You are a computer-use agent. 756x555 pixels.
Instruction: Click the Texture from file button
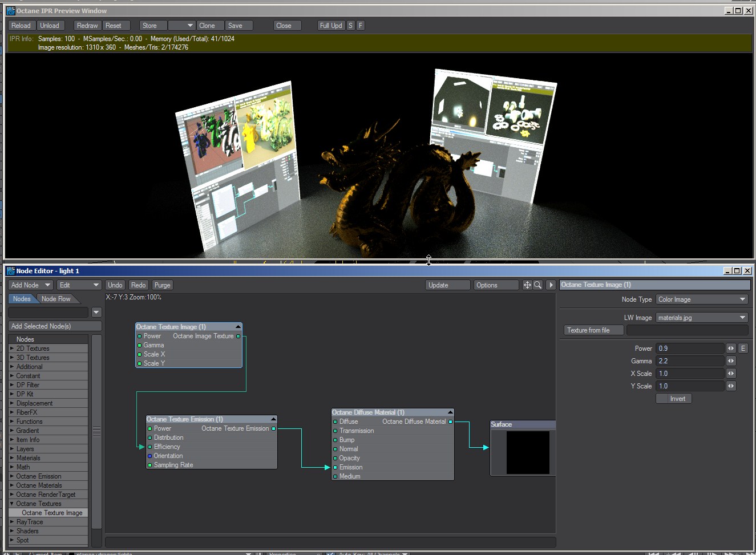coord(593,330)
